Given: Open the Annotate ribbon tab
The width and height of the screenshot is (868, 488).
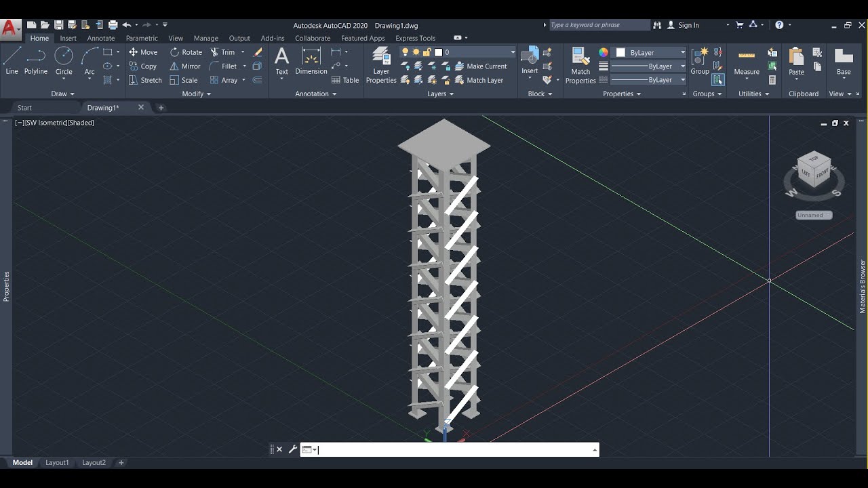Looking at the screenshot, I should tap(101, 38).
